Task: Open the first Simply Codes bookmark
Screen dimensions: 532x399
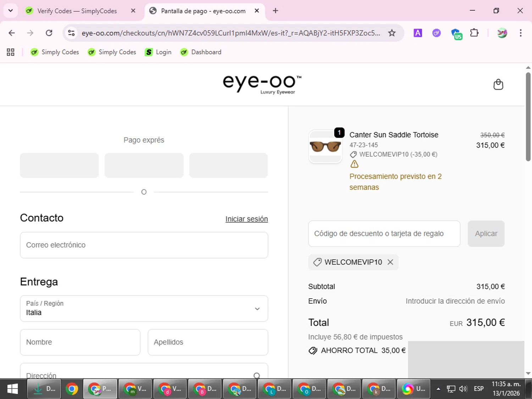Action: click(55, 52)
